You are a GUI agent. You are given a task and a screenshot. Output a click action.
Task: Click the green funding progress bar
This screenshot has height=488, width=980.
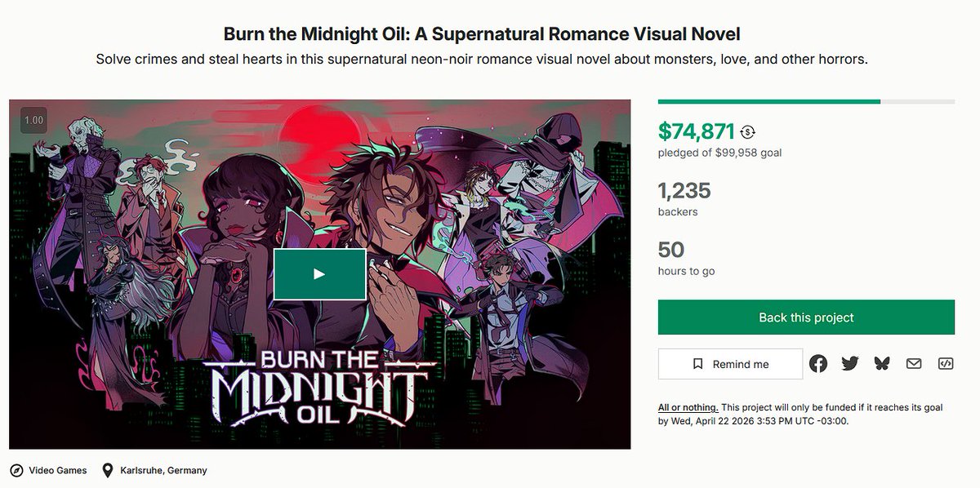(768, 101)
